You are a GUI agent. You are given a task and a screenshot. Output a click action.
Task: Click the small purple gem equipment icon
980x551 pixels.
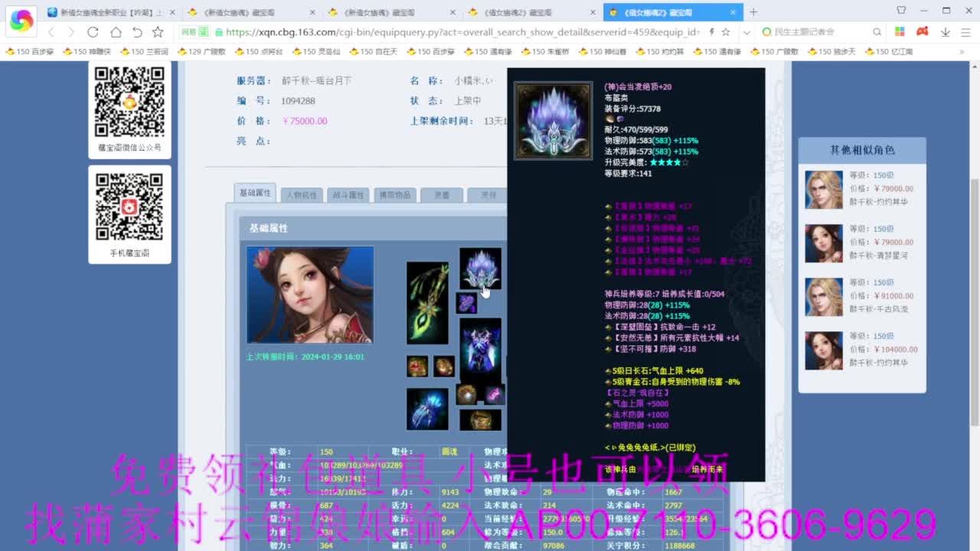click(x=467, y=303)
